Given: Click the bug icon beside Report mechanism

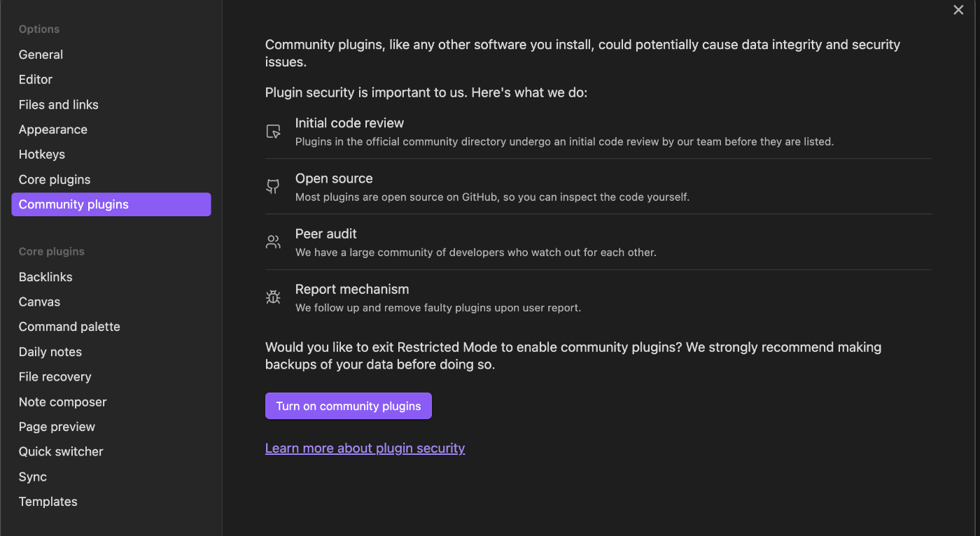Looking at the screenshot, I should (x=273, y=297).
